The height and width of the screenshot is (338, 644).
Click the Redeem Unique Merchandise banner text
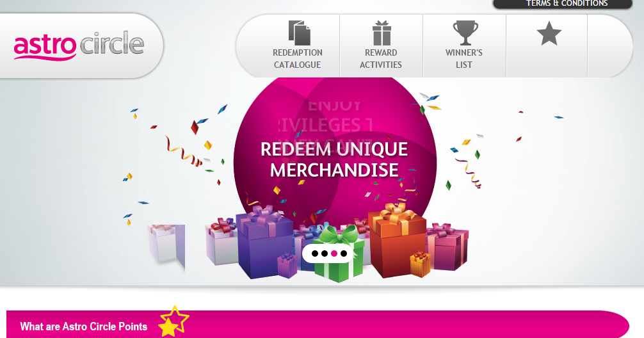(334, 159)
